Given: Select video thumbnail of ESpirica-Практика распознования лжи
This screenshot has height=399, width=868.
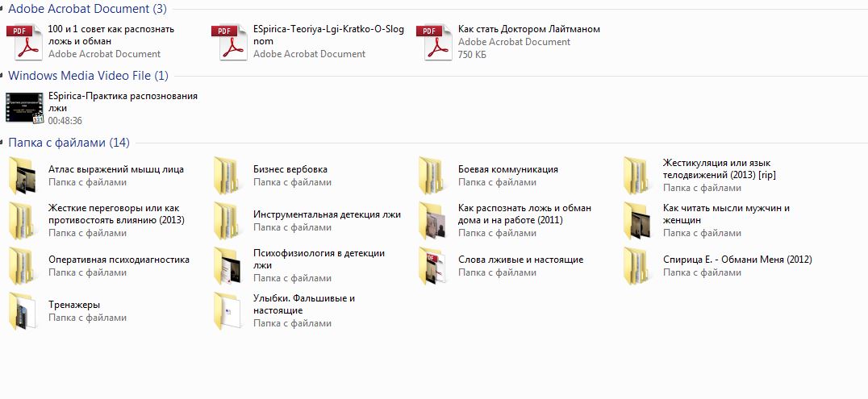Looking at the screenshot, I should point(24,107).
